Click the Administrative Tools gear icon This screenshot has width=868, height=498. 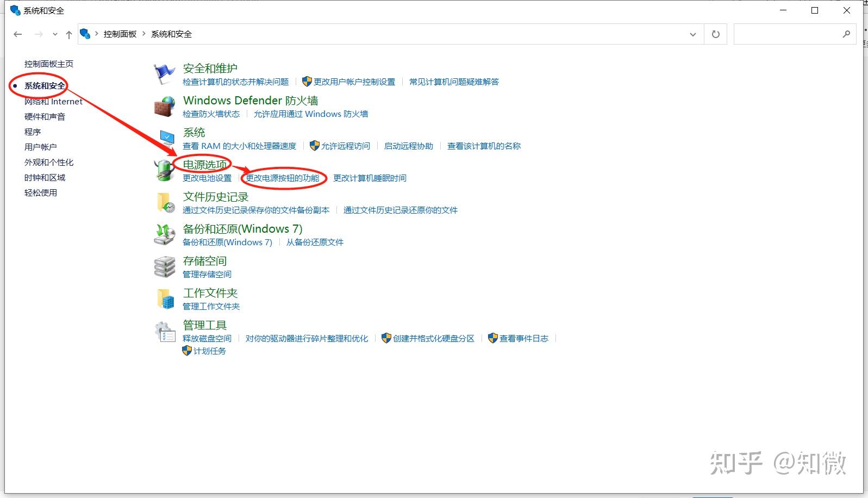click(x=164, y=331)
